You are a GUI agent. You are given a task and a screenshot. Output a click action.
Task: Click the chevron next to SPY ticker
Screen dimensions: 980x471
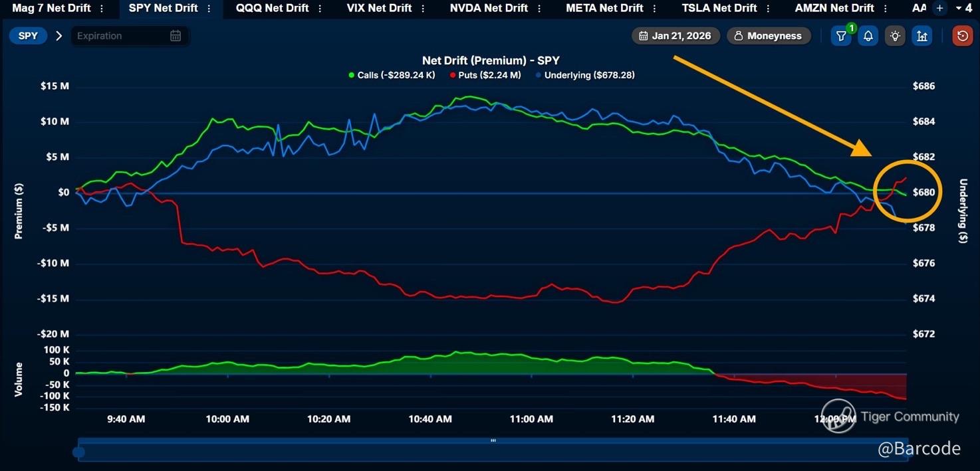[59, 36]
